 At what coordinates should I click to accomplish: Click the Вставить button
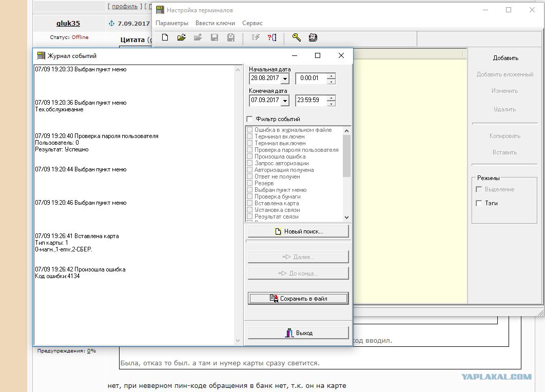tap(504, 152)
